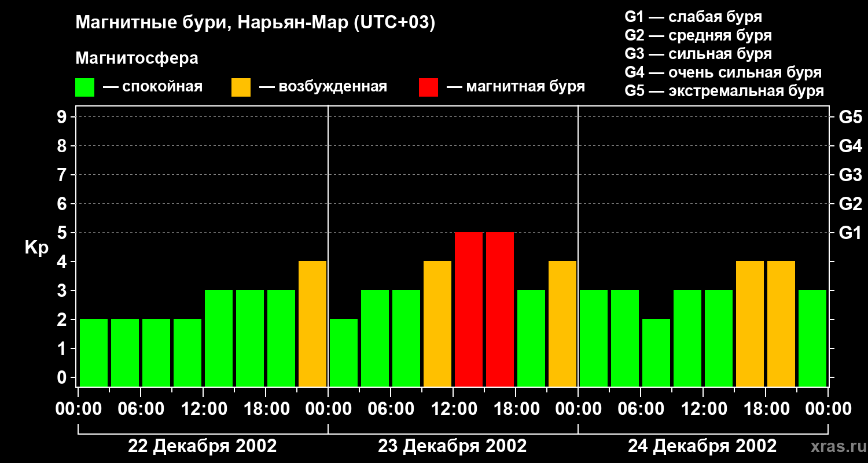This screenshot has width=868, height=463.
Task: Click the first green bar of December 22
Action: tap(94, 352)
